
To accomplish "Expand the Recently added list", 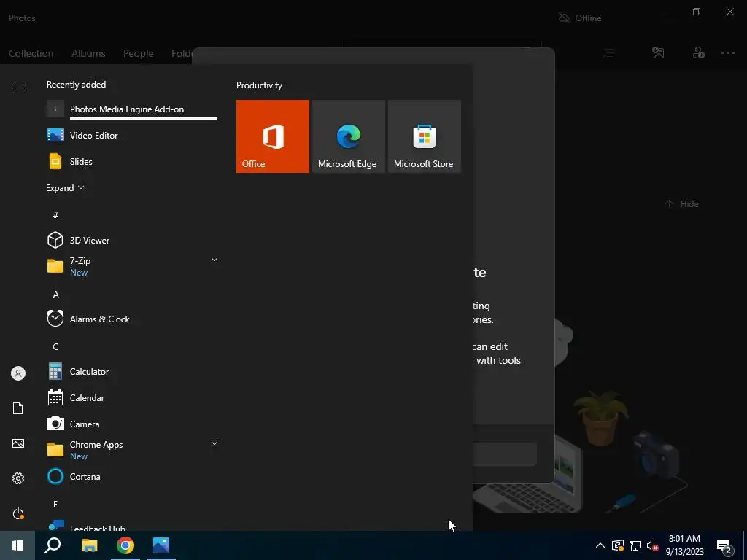I will pos(65,187).
